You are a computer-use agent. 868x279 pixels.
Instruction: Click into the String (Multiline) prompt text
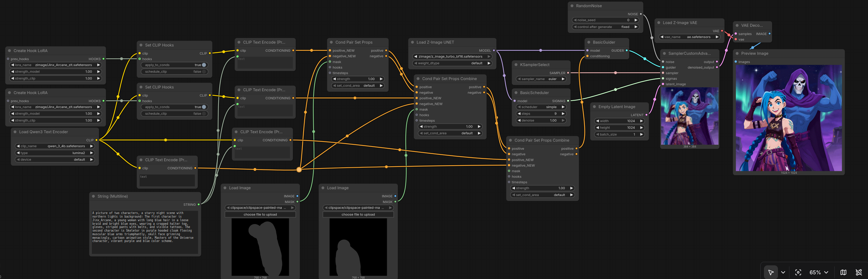pyautogui.click(x=145, y=232)
